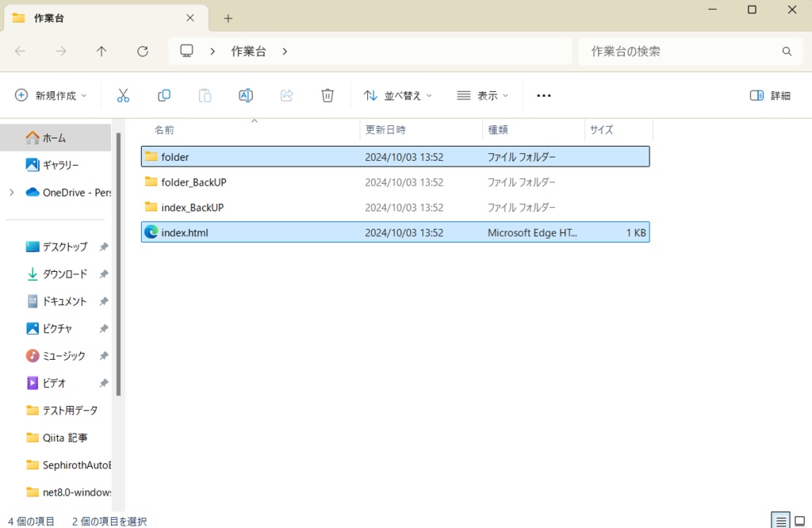Click the rename icon in the toolbar
This screenshot has width=812, height=528.
245,94
